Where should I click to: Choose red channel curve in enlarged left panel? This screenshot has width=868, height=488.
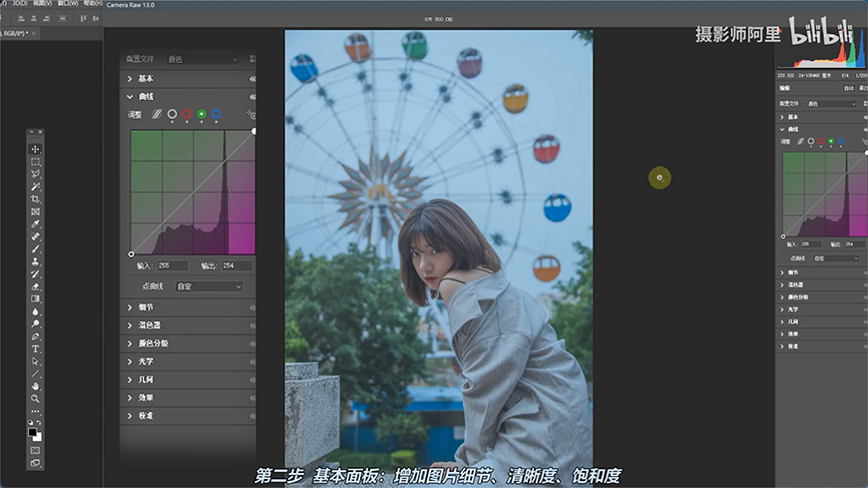tap(187, 115)
